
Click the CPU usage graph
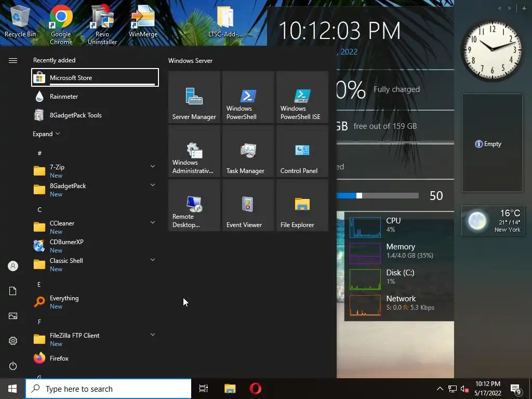[x=365, y=228]
